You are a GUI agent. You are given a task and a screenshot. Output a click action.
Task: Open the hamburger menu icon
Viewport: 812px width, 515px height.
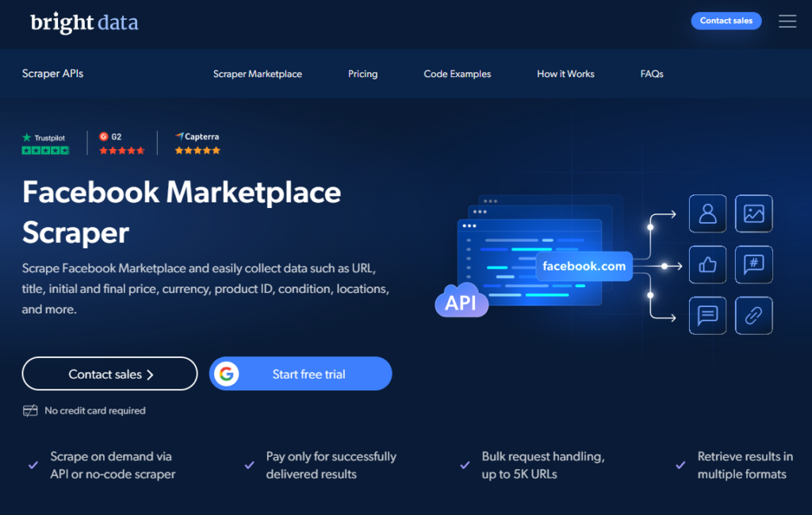[787, 21]
